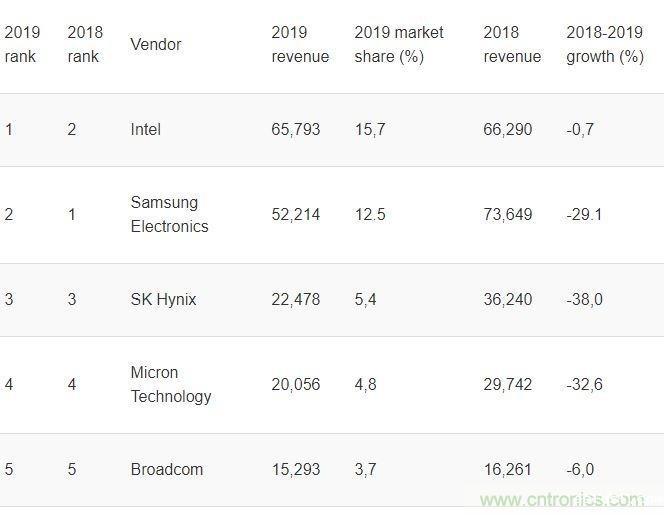The width and height of the screenshot is (664, 515).
Task: Click the 2018 rank column header
Action: pos(84,44)
